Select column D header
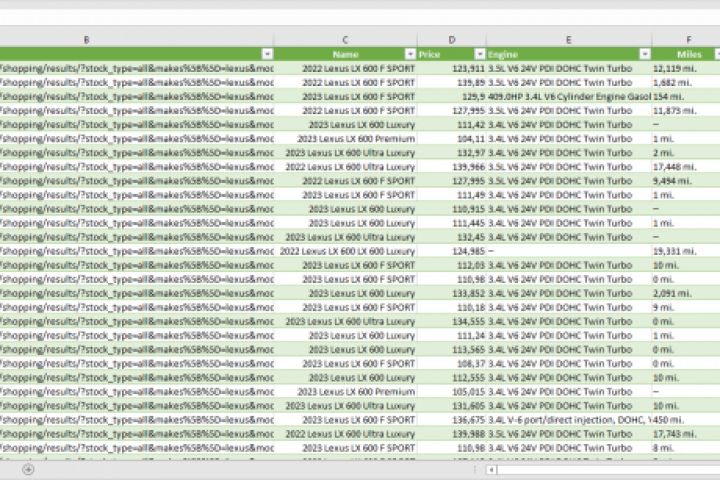Screen dimensions: 720x480 pos(451,40)
